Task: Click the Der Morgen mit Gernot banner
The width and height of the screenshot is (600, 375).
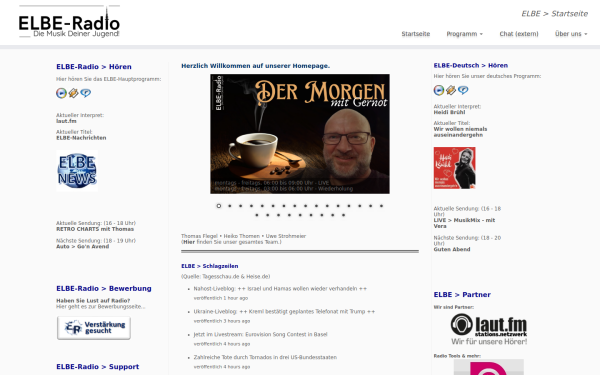Action: pos(300,134)
